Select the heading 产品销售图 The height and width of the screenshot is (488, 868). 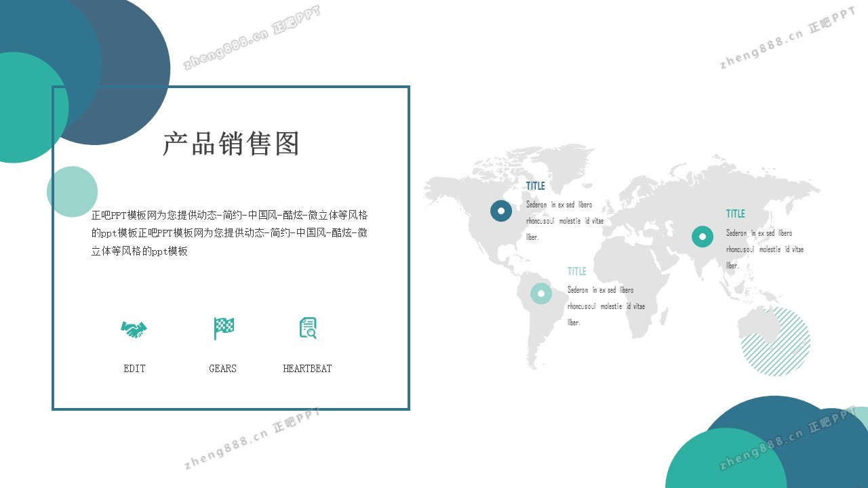(x=231, y=144)
